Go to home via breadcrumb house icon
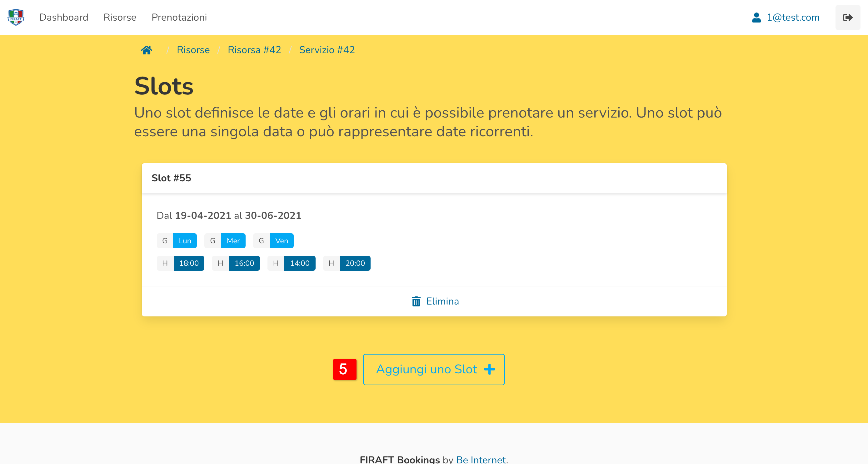Image resolution: width=868 pixels, height=464 pixels. (147, 50)
